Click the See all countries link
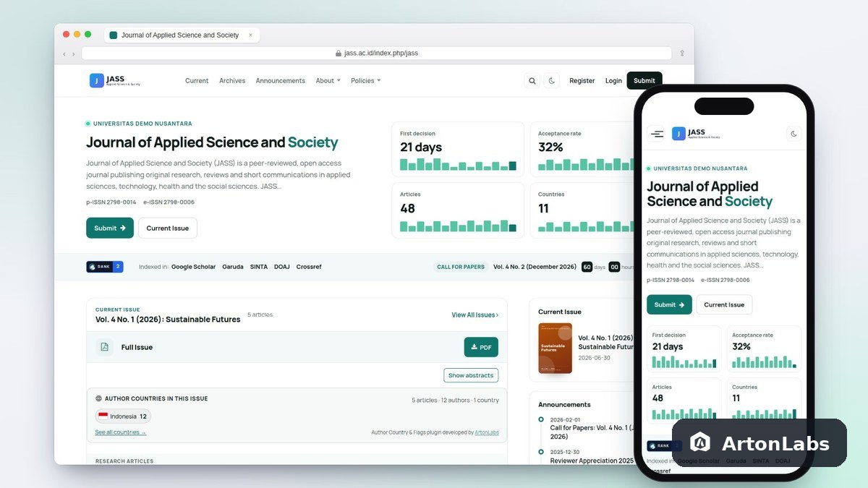This screenshot has width=868, height=488. click(121, 432)
